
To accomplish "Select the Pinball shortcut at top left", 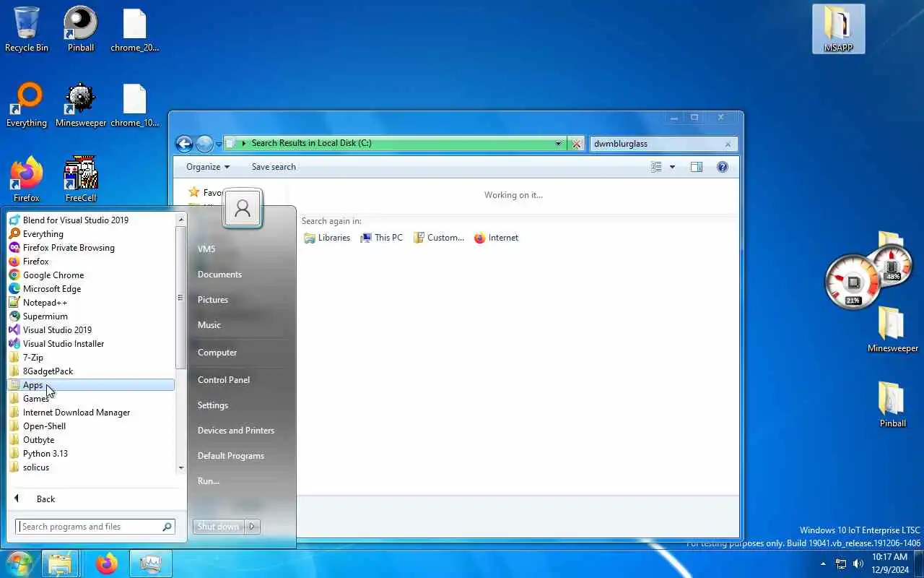I will click(x=81, y=30).
